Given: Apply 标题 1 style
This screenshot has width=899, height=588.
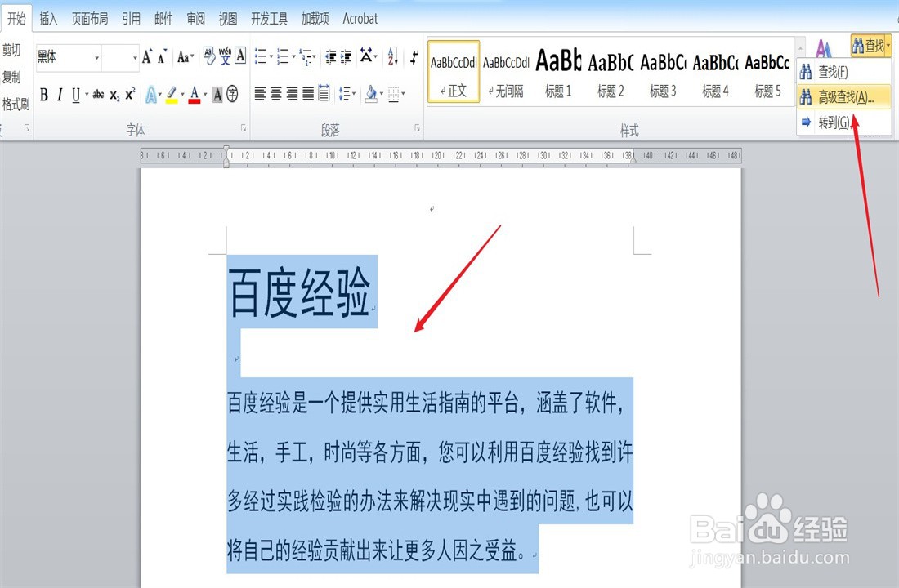Looking at the screenshot, I should point(558,72).
